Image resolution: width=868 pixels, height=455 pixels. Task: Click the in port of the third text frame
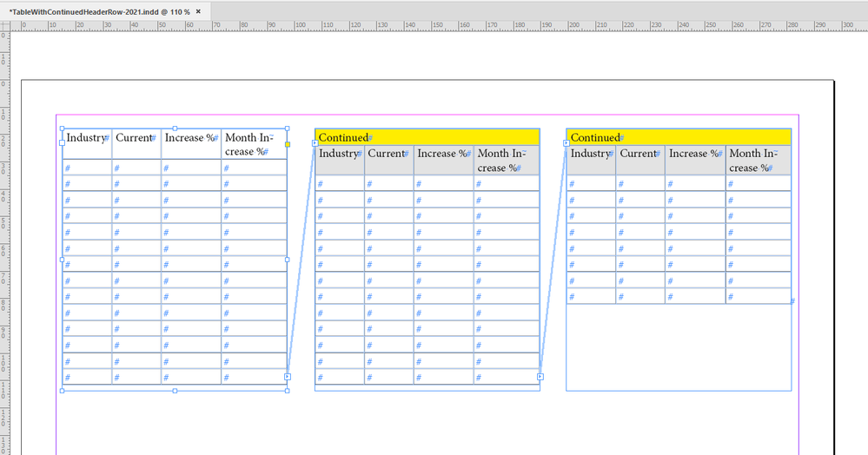tap(567, 142)
